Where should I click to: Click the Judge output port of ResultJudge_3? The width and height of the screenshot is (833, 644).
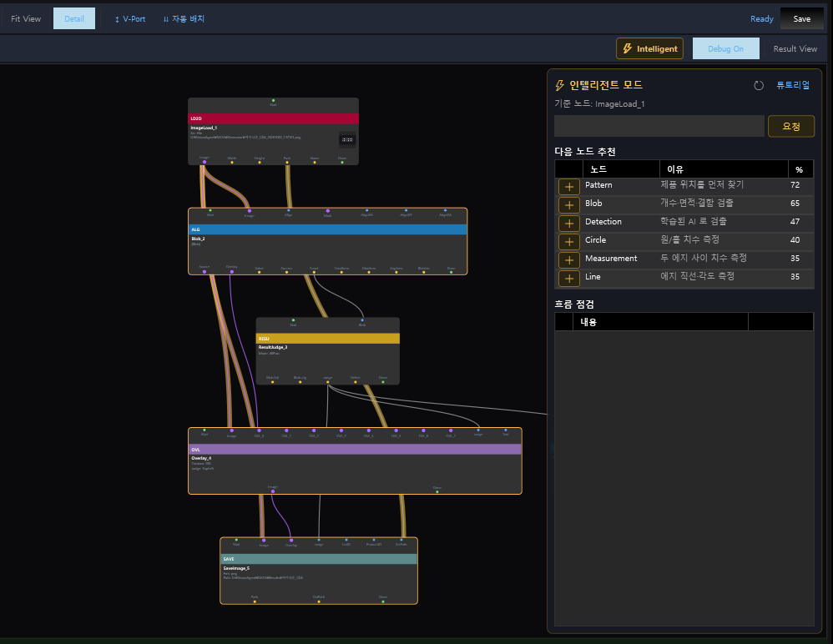click(328, 382)
